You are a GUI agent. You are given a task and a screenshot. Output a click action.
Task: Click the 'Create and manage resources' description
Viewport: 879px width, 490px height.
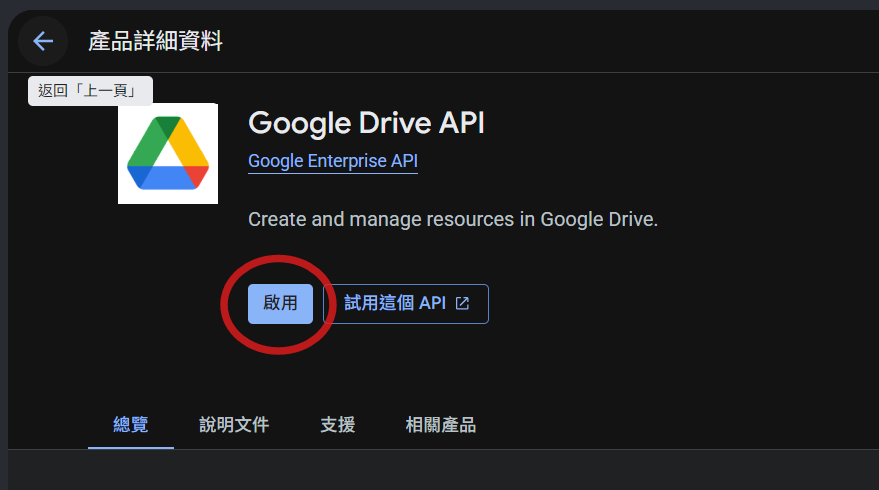[453, 219]
